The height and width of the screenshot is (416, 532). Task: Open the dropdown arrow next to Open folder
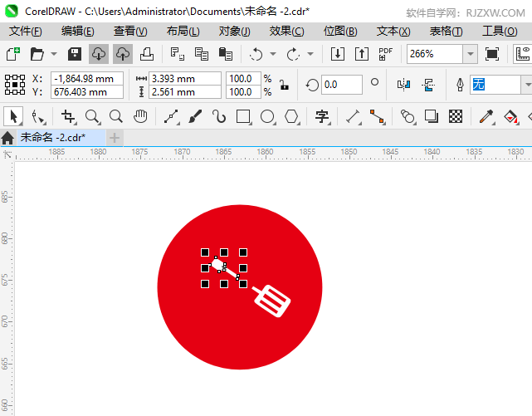coord(54,54)
